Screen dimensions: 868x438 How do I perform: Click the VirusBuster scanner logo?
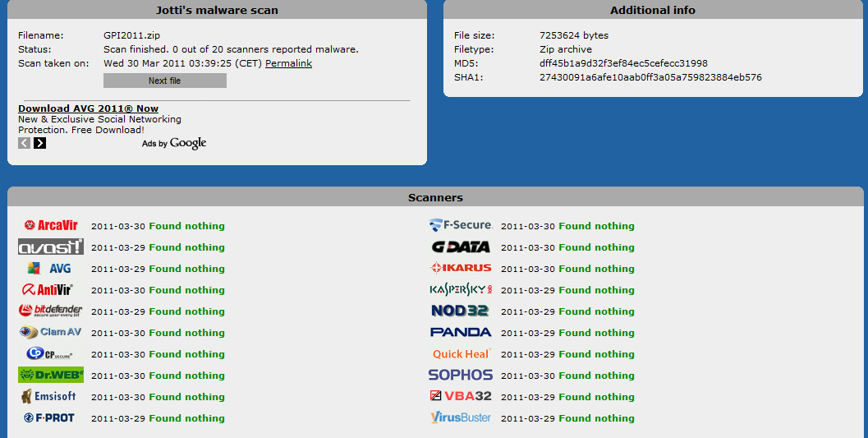click(x=461, y=417)
